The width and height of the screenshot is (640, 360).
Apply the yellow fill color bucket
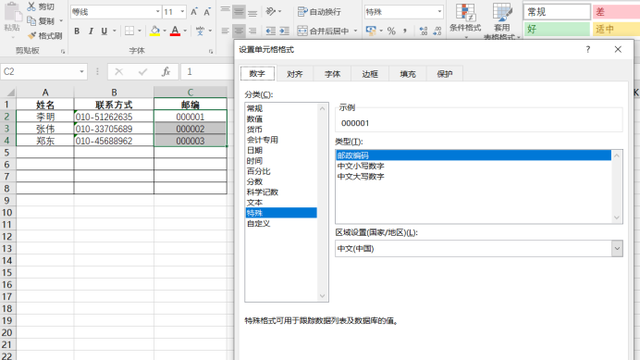click(x=155, y=31)
